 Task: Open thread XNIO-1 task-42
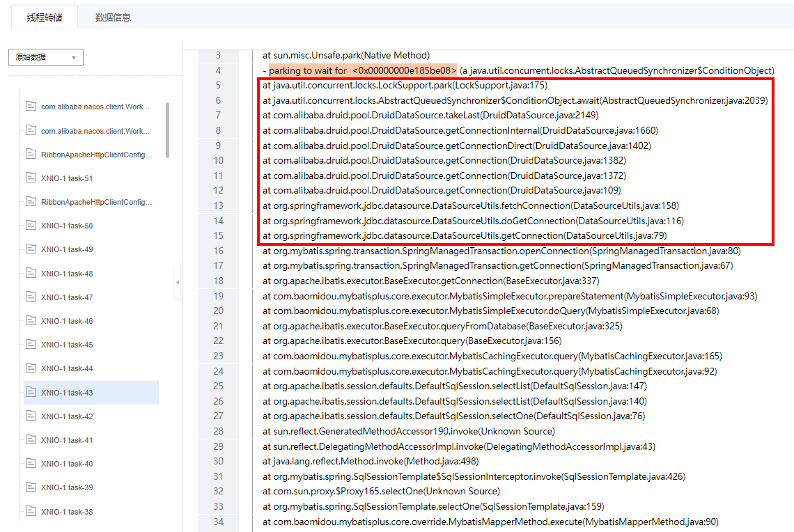[x=67, y=416]
